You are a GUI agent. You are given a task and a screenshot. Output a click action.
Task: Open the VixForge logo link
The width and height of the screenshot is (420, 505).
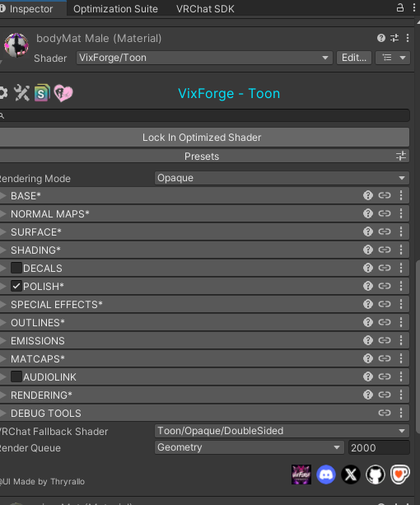(301, 475)
